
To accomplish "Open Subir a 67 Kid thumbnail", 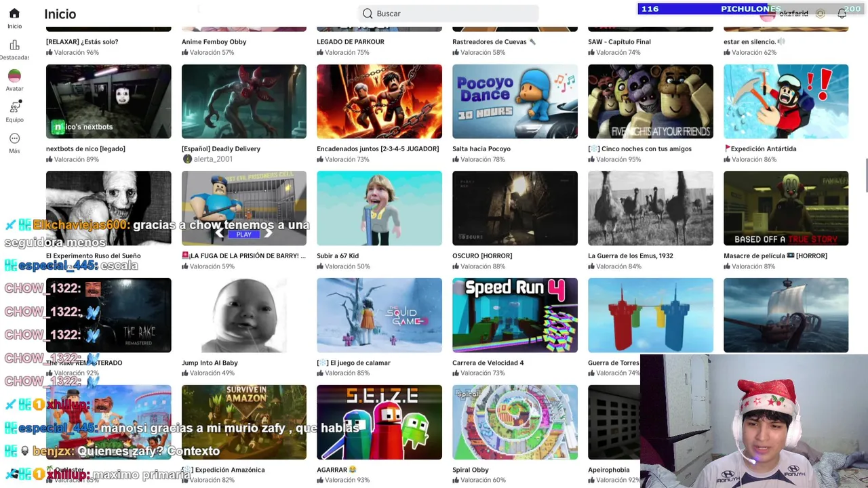I will pyautogui.click(x=379, y=208).
